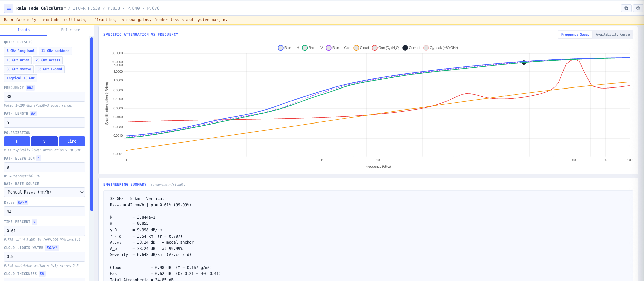The image size is (644, 281).
Task: Switch to the Reference tab
Action: coord(70,30)
